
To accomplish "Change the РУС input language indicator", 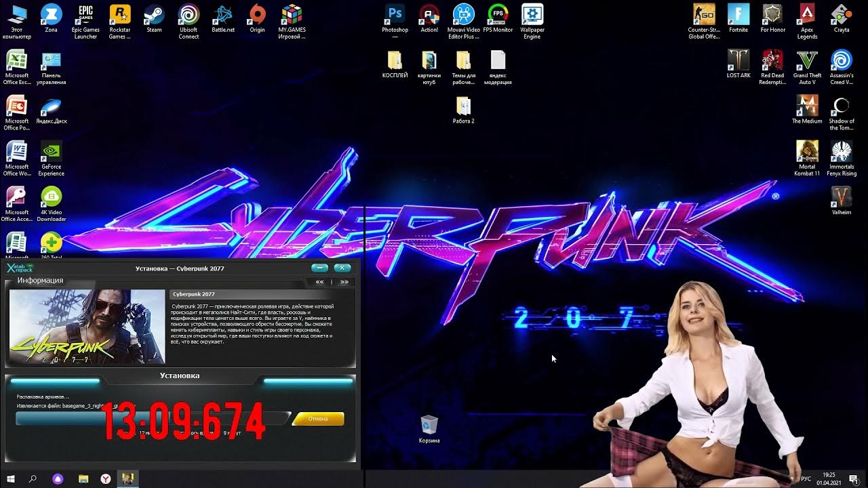I will point(806,479).
